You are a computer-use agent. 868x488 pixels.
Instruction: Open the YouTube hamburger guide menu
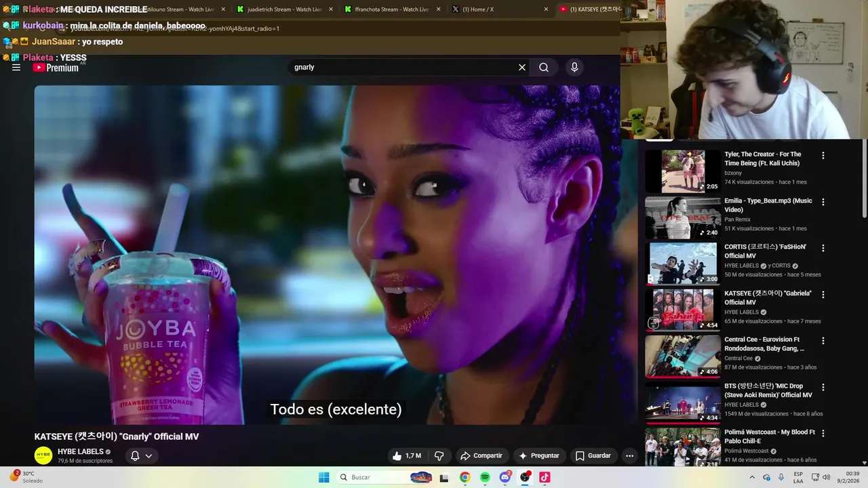tap(16, 68)
